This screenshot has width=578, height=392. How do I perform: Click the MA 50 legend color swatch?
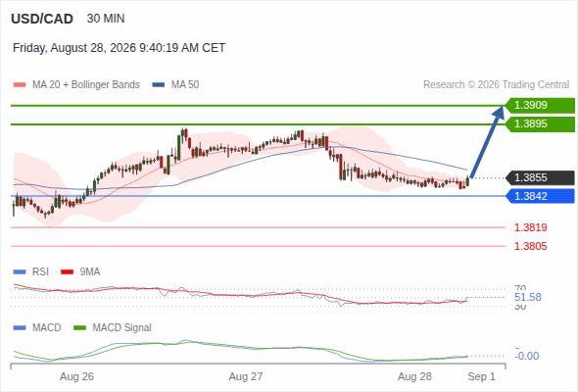coord(159,85)
